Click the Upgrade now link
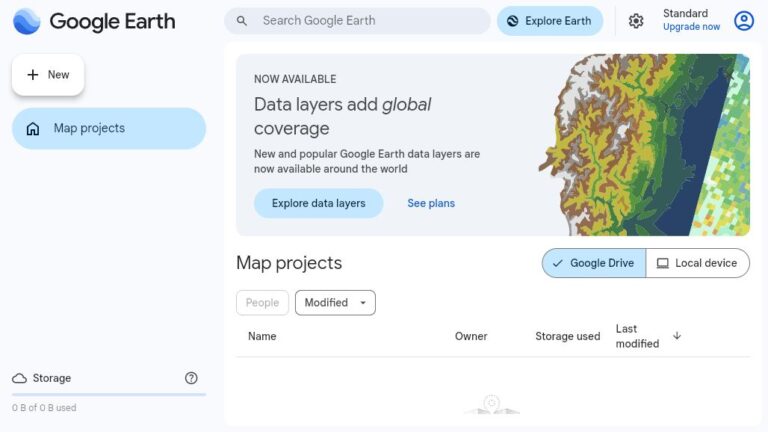 pyautogui.click(x=691, y=27)
